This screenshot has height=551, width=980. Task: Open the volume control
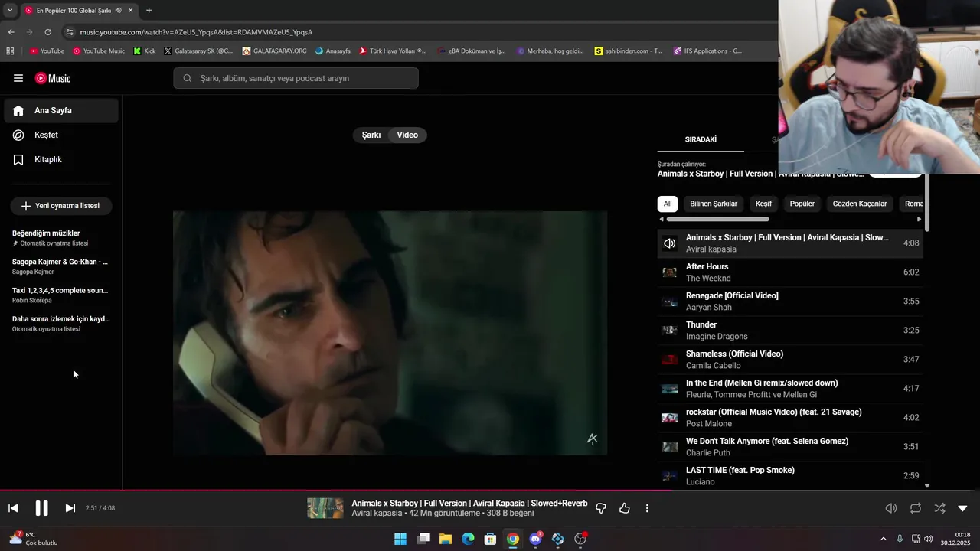[x=891, y=508]
